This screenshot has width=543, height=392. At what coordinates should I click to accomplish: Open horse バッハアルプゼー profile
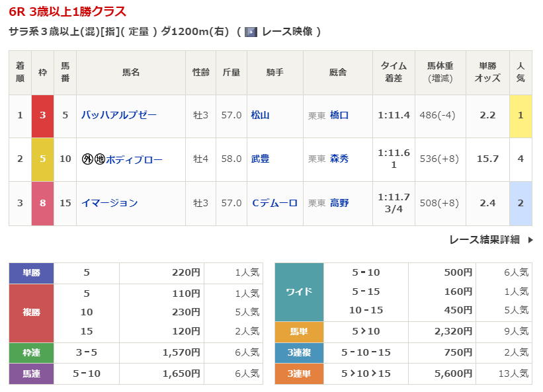pos(118,115)
